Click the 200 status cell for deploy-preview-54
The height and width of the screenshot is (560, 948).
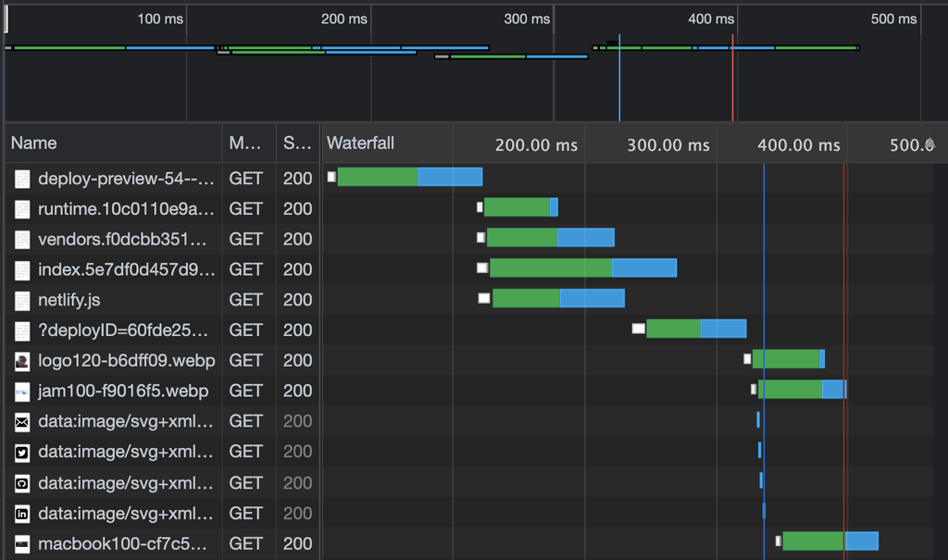click(x=297, y=179)
